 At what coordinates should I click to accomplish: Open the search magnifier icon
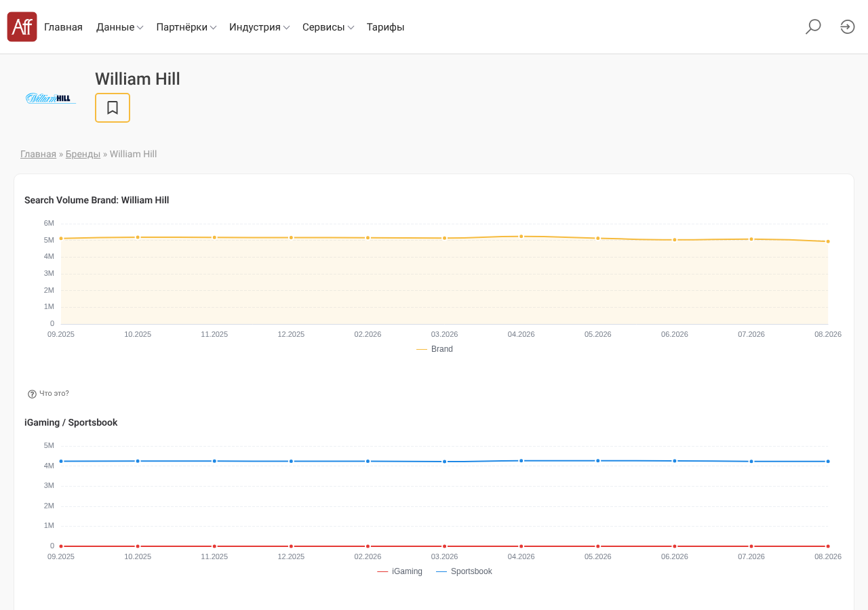point(813,27)
